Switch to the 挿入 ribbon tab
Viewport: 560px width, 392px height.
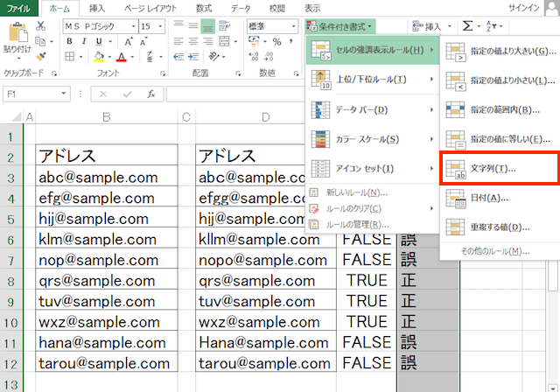click(97, 8)
